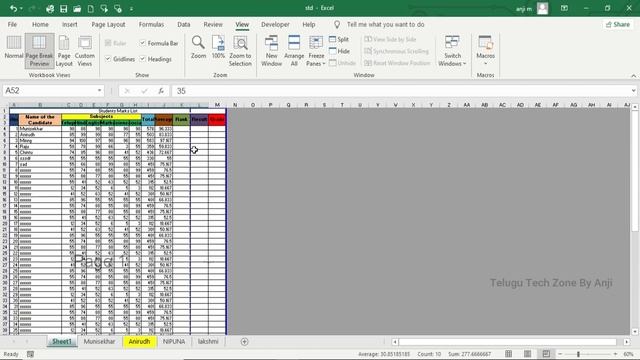
Task: Click the Macros button icon
Action: point(485,43)
